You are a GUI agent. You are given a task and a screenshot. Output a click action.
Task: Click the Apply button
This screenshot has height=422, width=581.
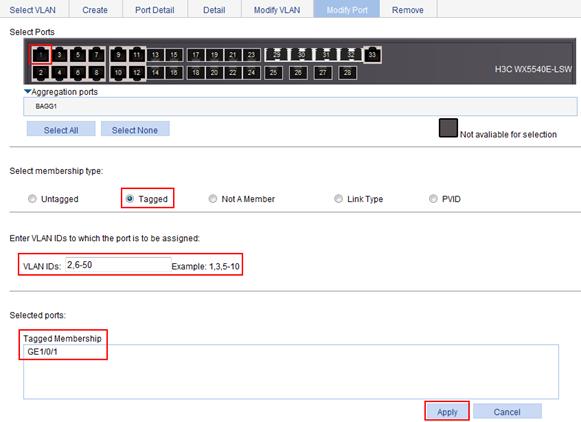(x=447, y=412)
